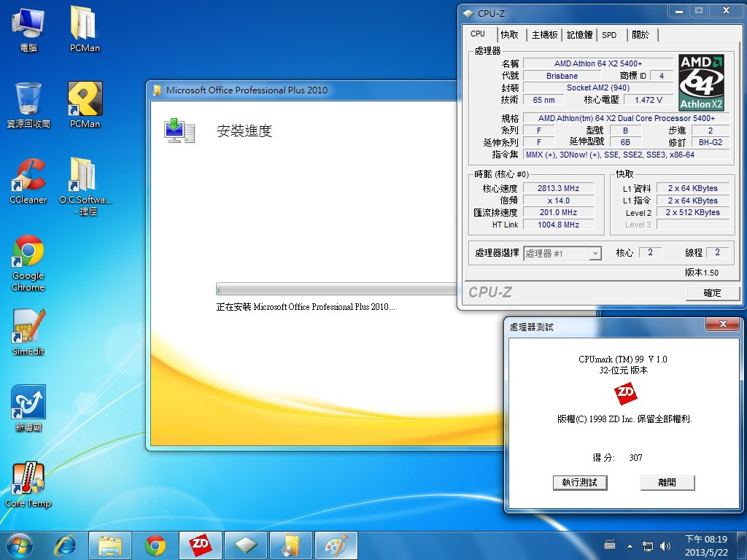Click the ZD CPUmark taskbar icon
The width and height of the screenshot is (747, 560).
coord(200,545)
